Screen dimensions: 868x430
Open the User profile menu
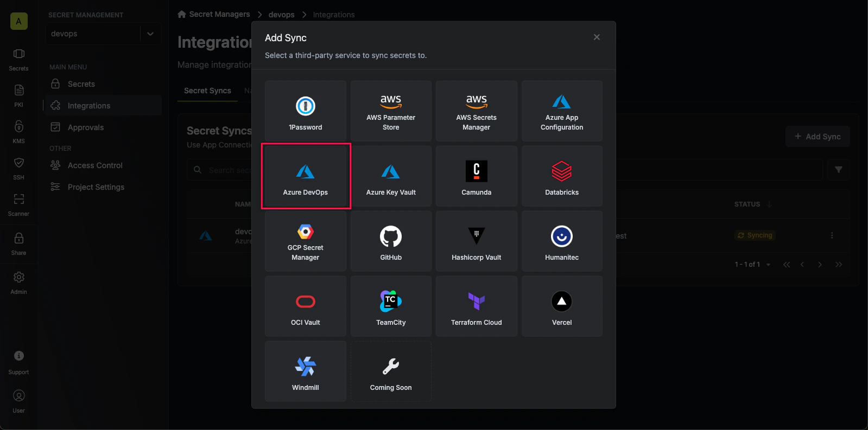[x=18, y=402]
